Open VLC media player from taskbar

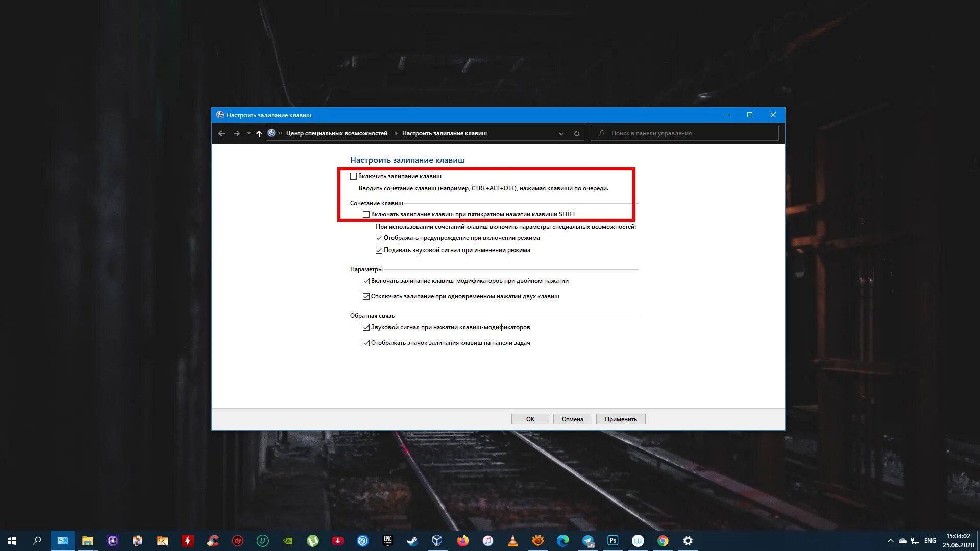[513, 541]
